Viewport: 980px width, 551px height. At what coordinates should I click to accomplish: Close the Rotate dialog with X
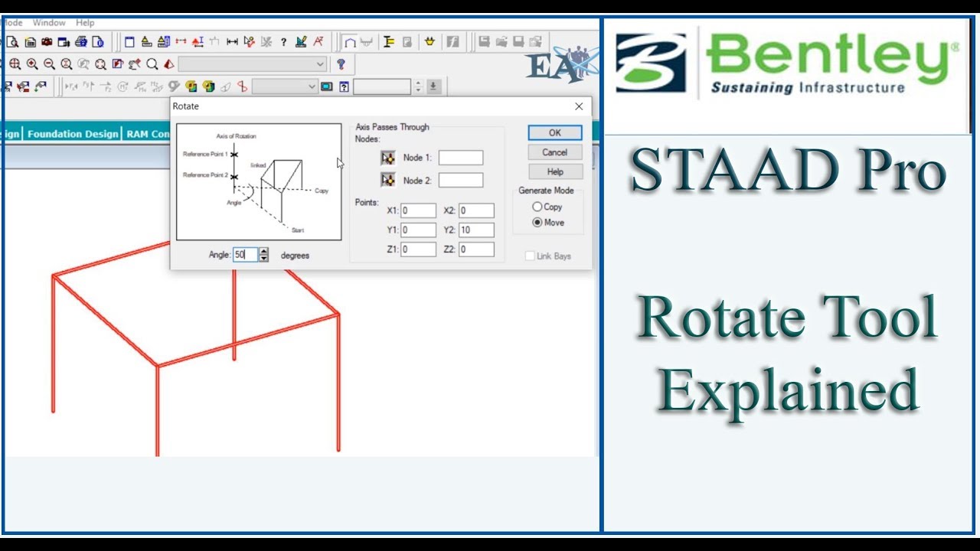pyautogui.click(x=579, y=106)
